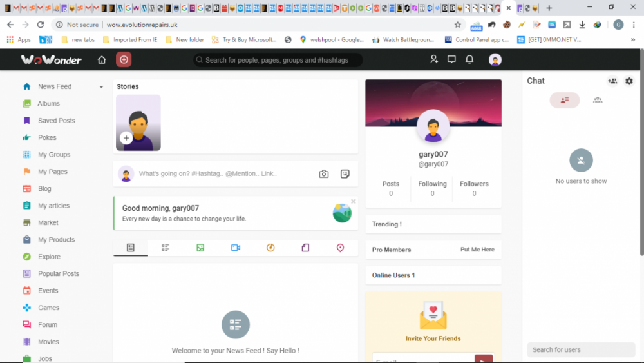Open Chrome menu three dots
The height and width of the screenshot is (363, 644).
click(x=634, y=25)
